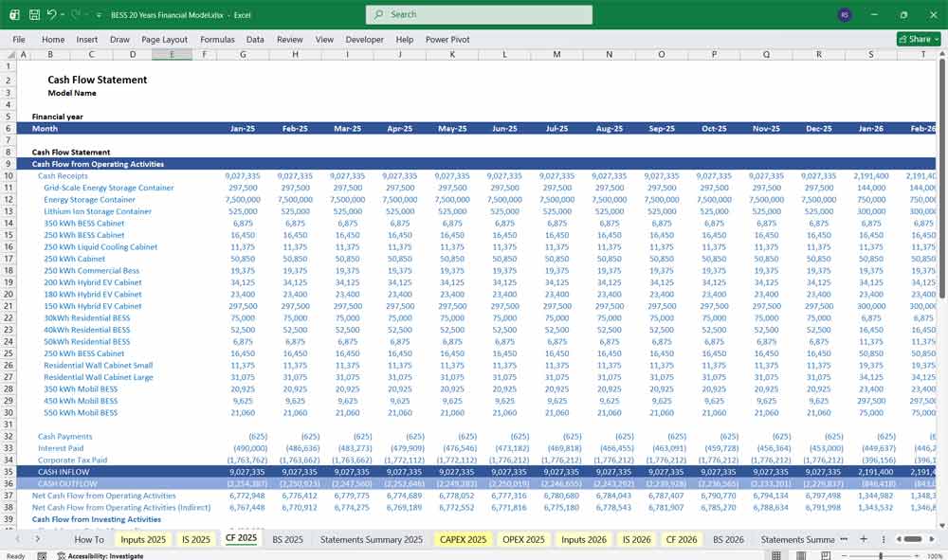The width and height of the screenshot is (948, 560).
Task: Click the Redo arrow icon
Action: (x=76, y=15)
